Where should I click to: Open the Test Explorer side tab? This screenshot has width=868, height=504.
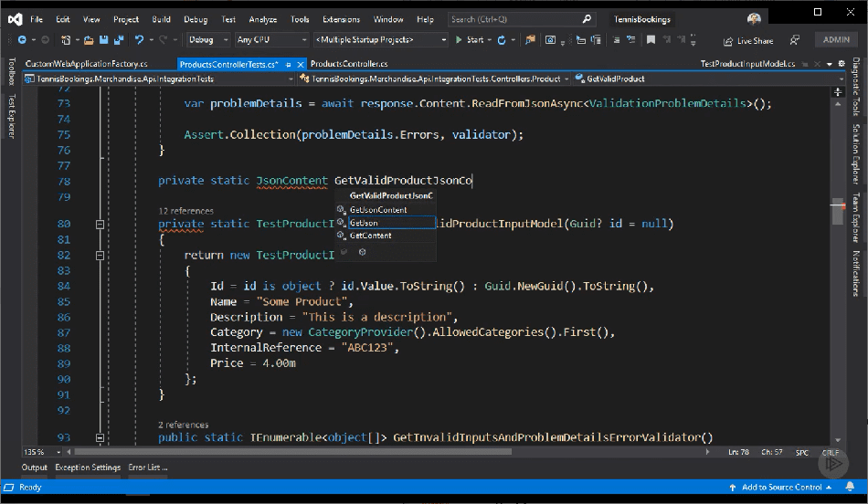pyautogui.click(x=12, y=116)
